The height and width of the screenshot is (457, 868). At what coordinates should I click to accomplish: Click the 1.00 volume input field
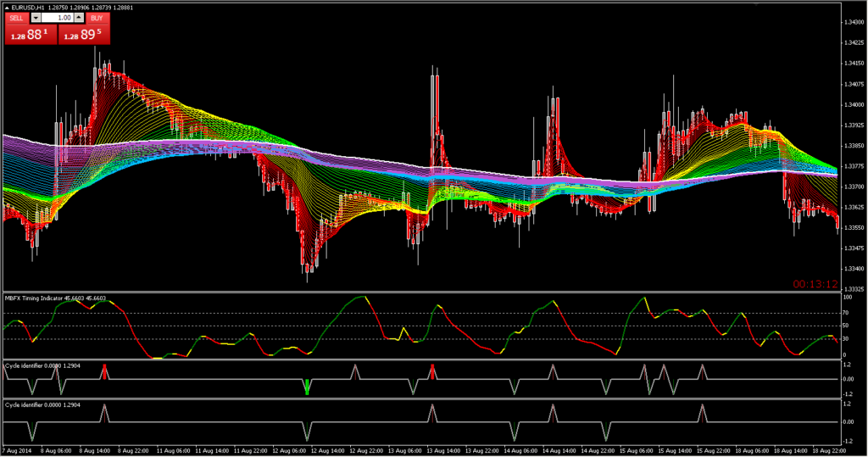click(x=58, y=17)
